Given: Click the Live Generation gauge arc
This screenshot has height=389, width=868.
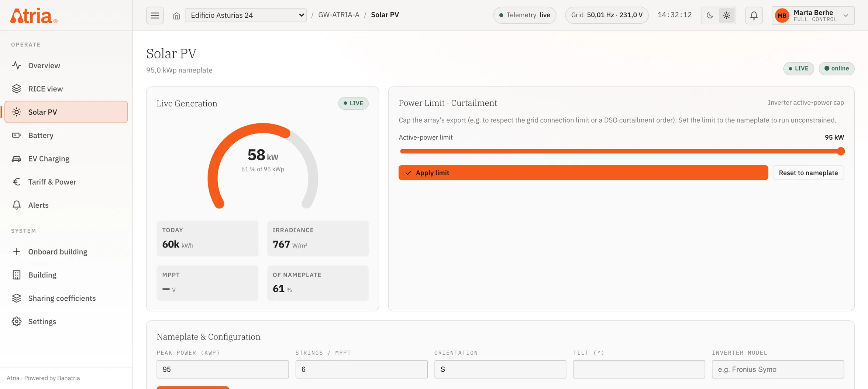Looking at the screenshot, I should [x=263, y=166].
